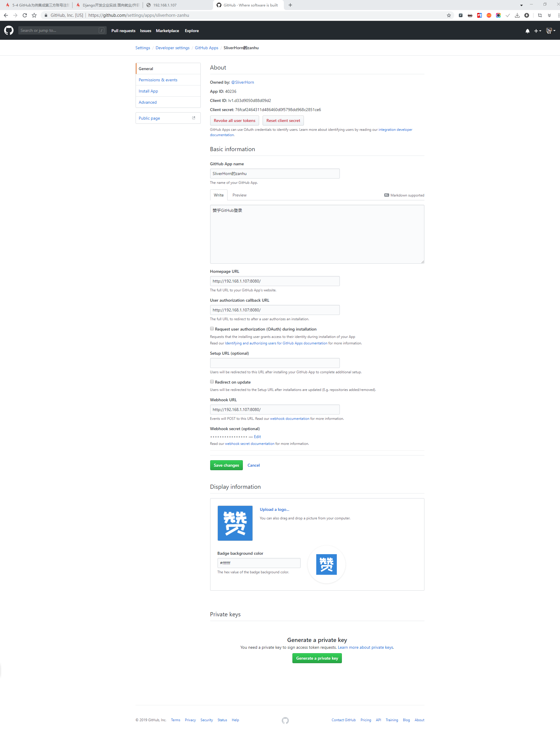Bookmark this page with address bar star
560x738 pixels.
[449, 15]
